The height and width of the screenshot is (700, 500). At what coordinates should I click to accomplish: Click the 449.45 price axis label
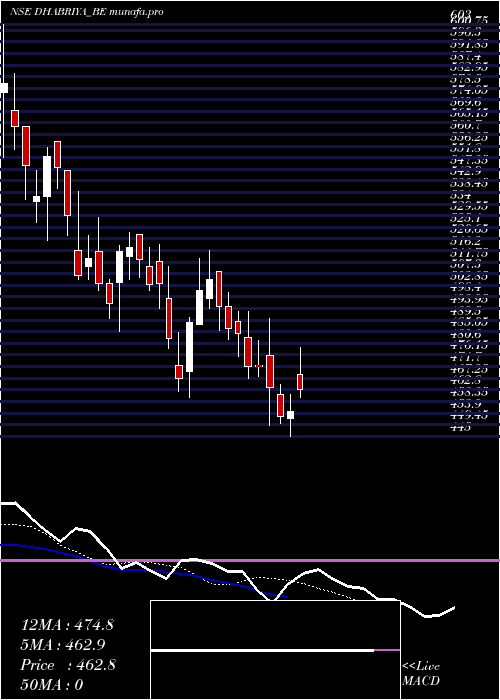pyautogui.click(x=469, y=416)
